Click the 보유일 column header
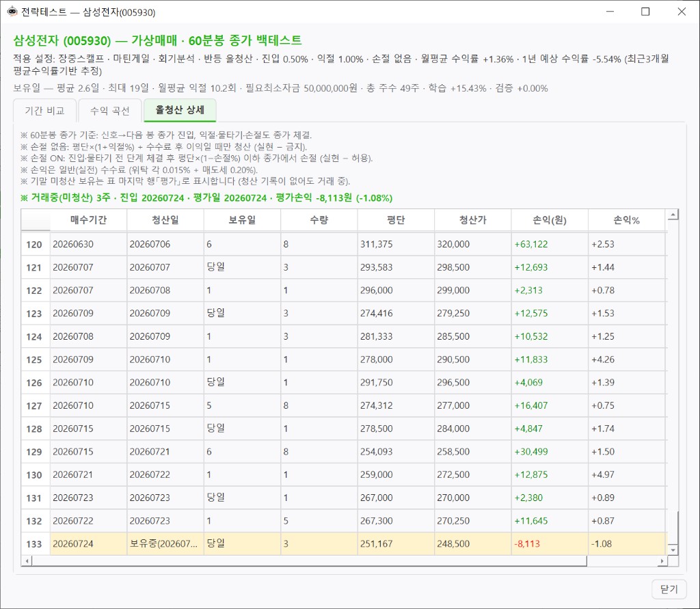700x609 pixels. tap(242, 220)
